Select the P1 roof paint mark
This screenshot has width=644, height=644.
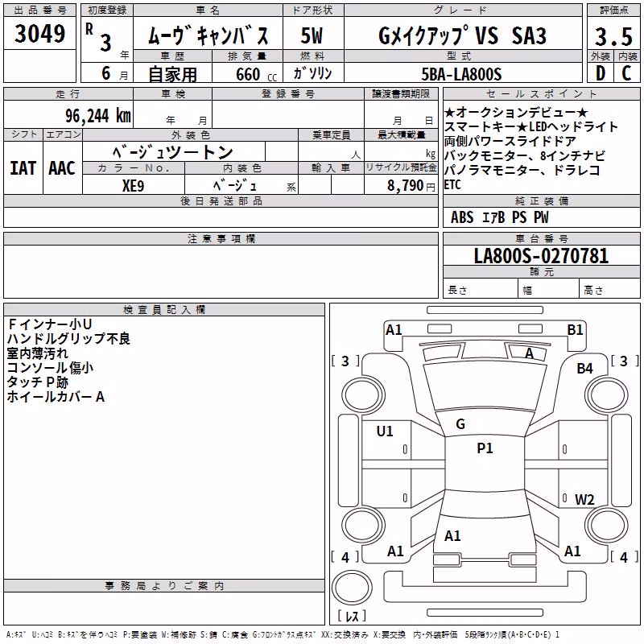pos(485,448)
